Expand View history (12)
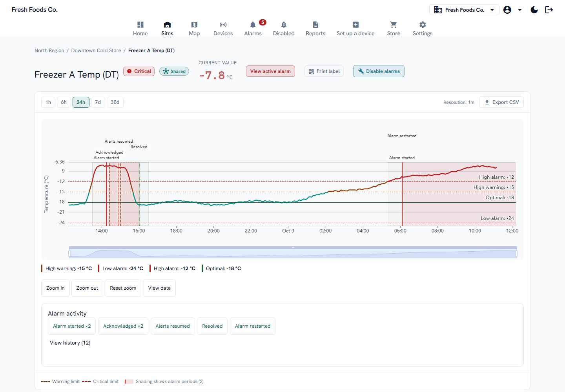 tap(70, 343)
